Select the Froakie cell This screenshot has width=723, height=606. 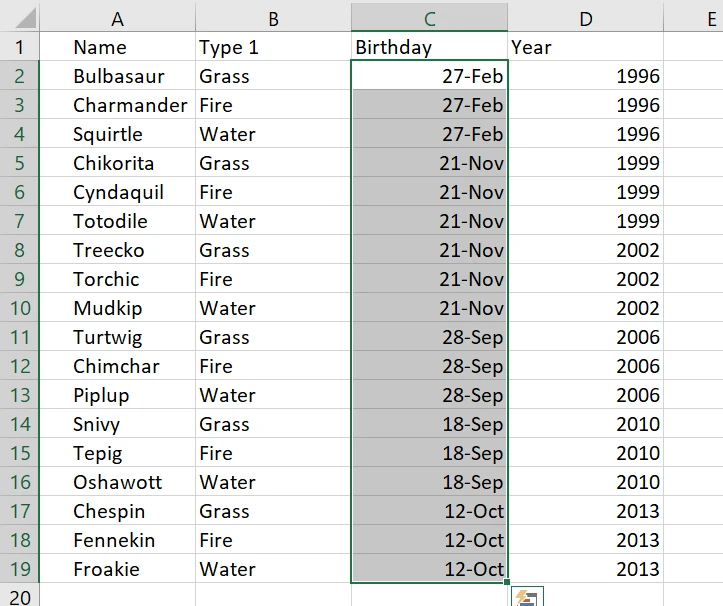(118, 569)
